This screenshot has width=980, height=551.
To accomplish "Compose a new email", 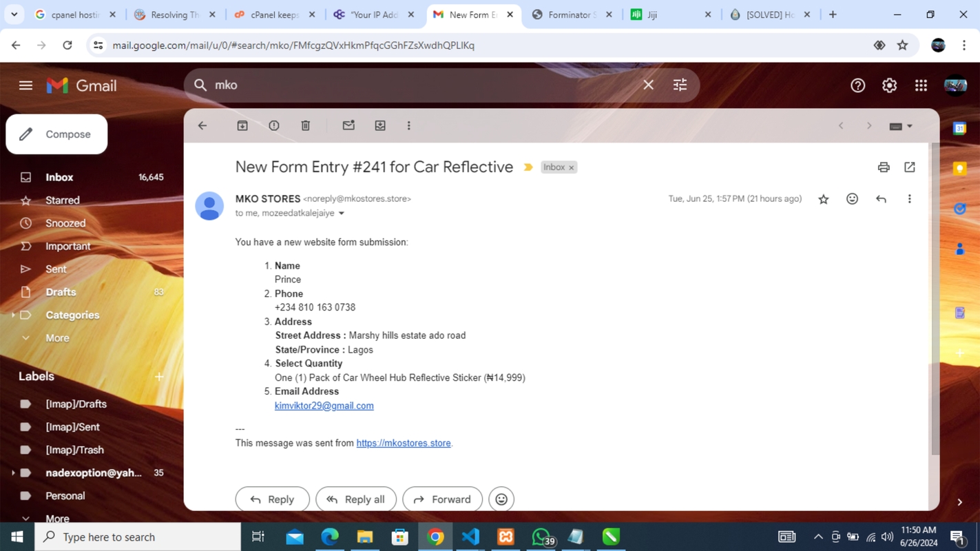I will click(x=56, y=134).
